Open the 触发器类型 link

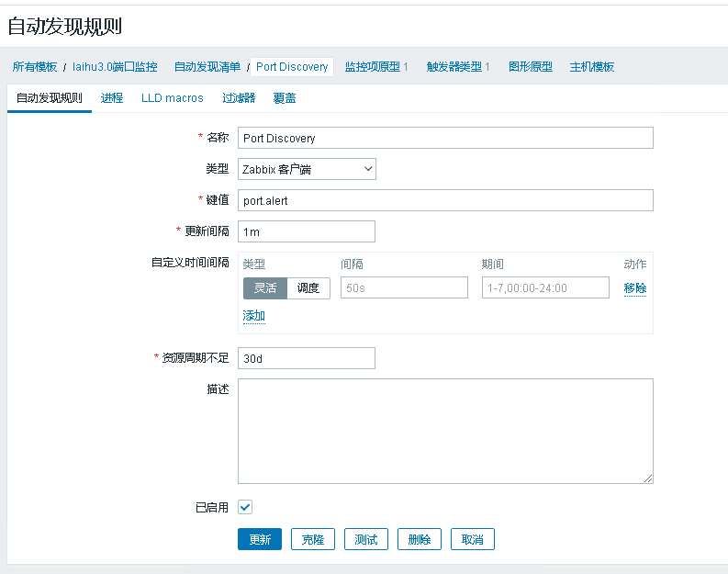click(458, 67)
